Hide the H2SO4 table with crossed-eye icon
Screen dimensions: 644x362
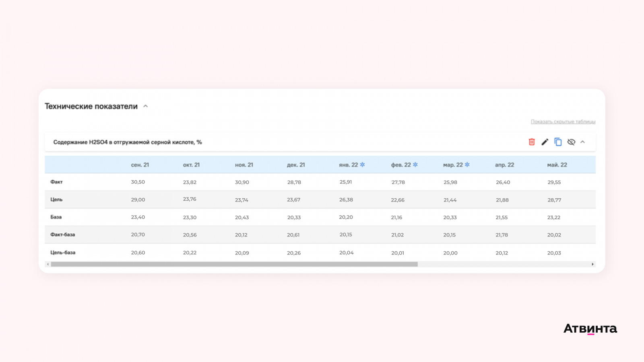571,142
